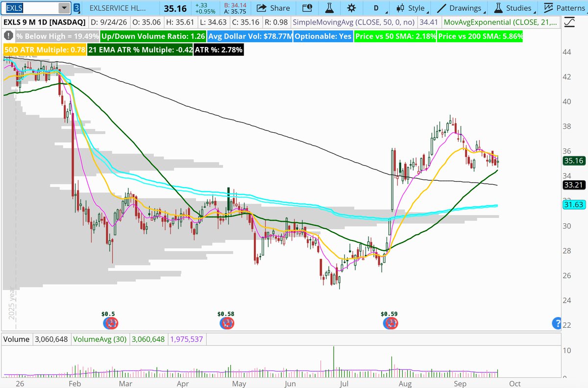Click the '% Below High = 19.49%' label
This screenshot has height=388, width=588.
click(x=57, y=36)
